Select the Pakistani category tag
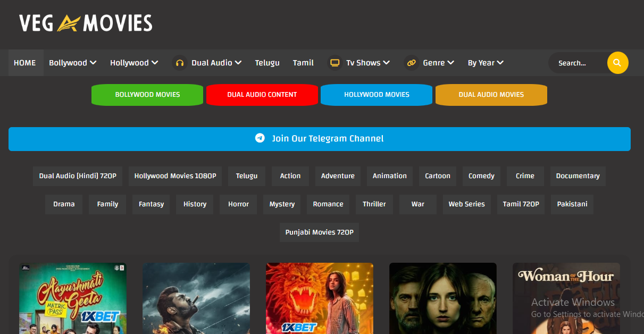Screen dimensions: 644x334 coord(572,204)
